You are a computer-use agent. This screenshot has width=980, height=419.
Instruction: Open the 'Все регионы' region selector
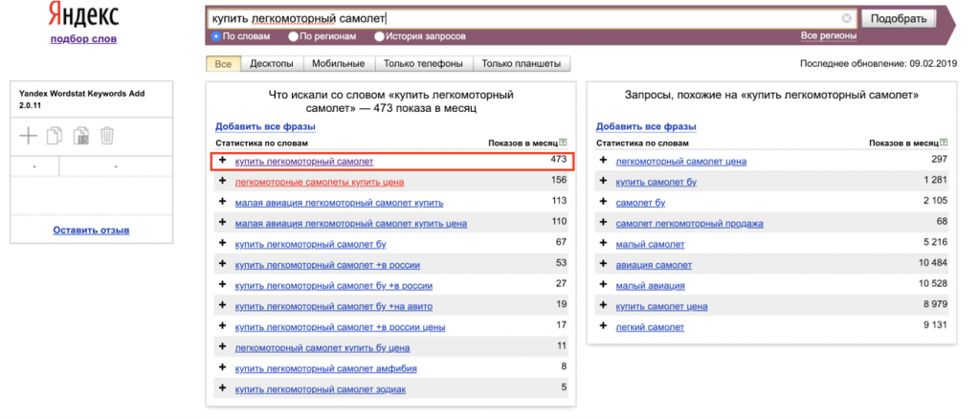829,35
